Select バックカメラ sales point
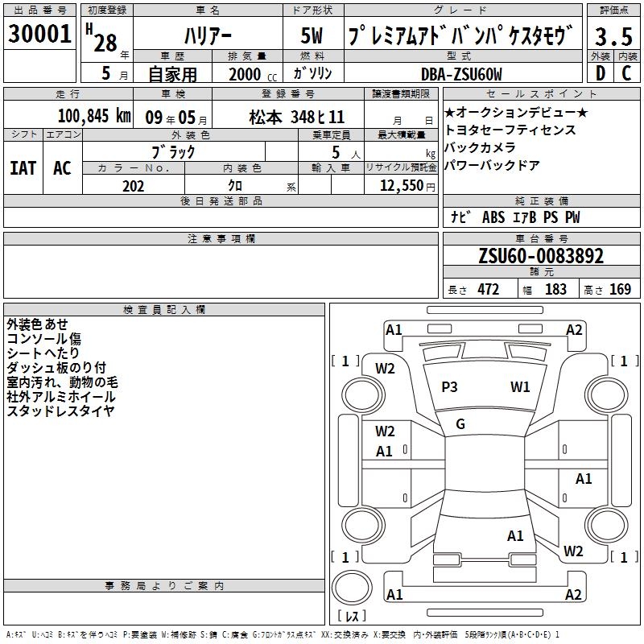Screen dimensions: 644x644 pyautogui.click(x=480, y=147)
